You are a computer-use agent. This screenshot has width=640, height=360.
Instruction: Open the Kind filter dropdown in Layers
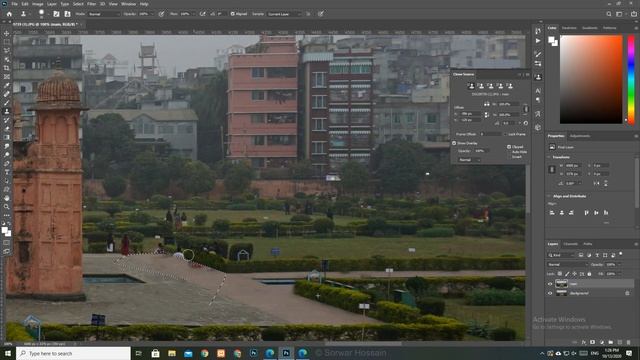click(561, 255)
